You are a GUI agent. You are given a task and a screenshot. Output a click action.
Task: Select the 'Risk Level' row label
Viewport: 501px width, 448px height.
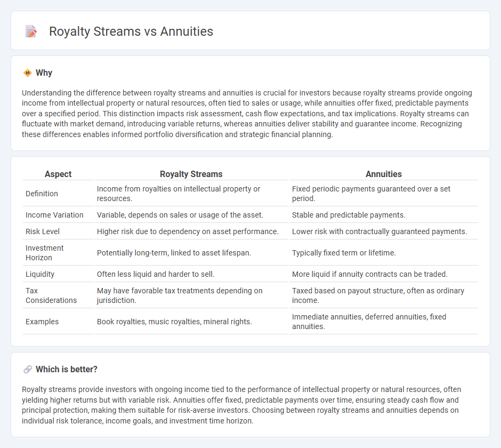pyautogui.click(x=43, y=231)
